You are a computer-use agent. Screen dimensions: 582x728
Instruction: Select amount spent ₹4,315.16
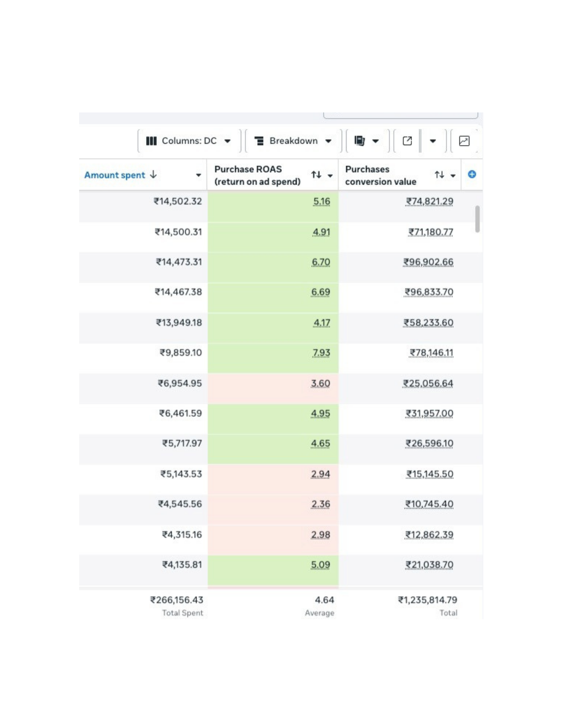(182, 535)
